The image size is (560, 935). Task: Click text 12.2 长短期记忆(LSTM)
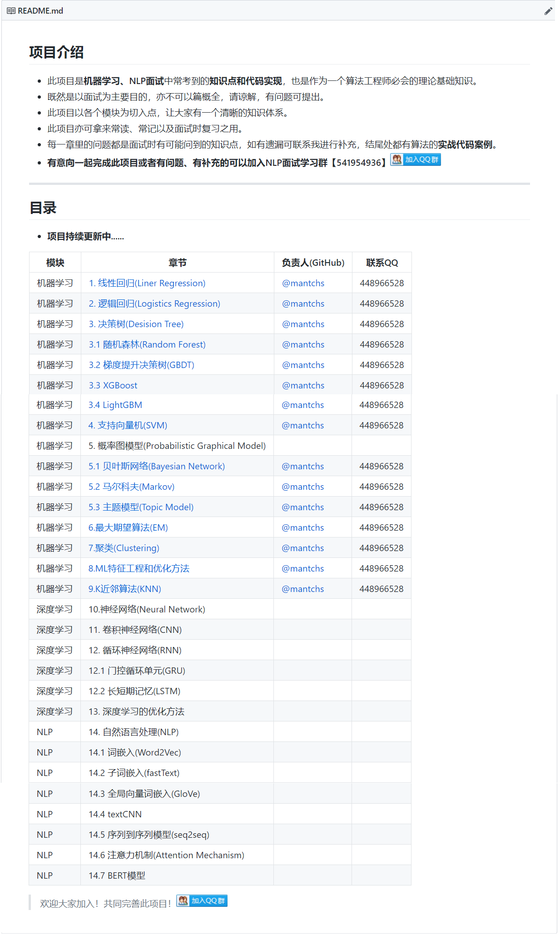pyautogui.click(x=134, y=691)
